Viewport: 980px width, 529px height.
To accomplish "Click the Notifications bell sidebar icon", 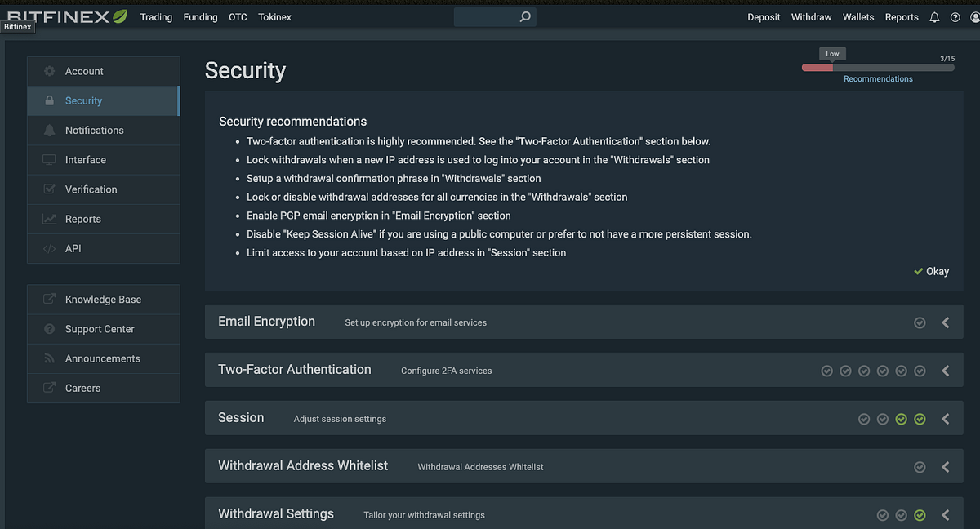I will click(x=49, y=131).
